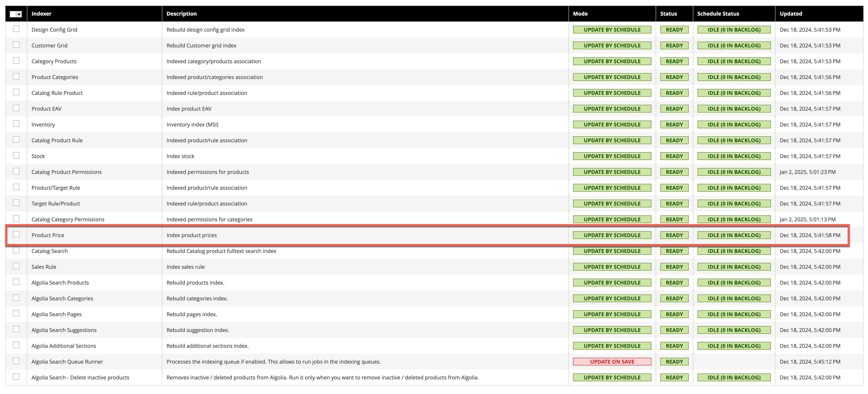This screenshot has height=394, width=868.
Task: Click the Catalog Category Permissions description text
Action: click(209, 219)
